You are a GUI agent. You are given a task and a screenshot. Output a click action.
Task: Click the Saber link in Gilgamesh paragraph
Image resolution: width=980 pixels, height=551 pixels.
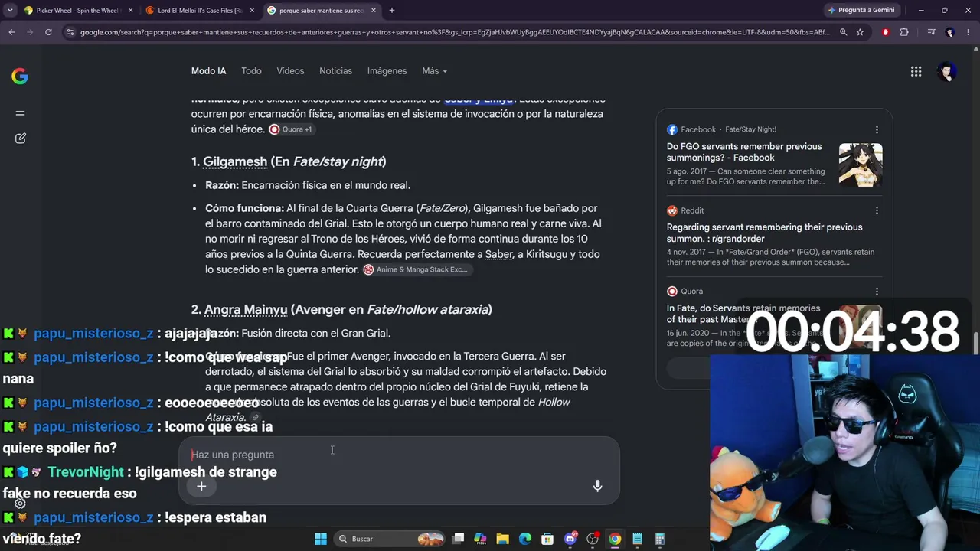pos(499,254)
